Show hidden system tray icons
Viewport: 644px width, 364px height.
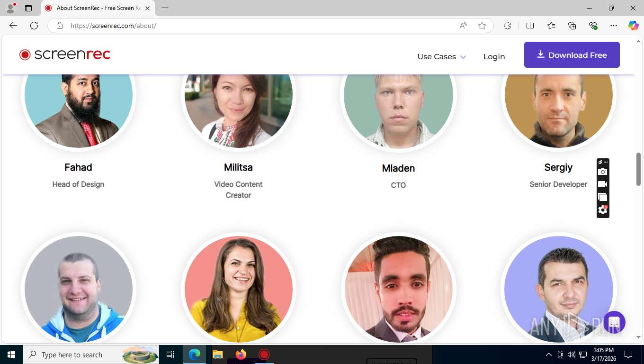[549, 355]
